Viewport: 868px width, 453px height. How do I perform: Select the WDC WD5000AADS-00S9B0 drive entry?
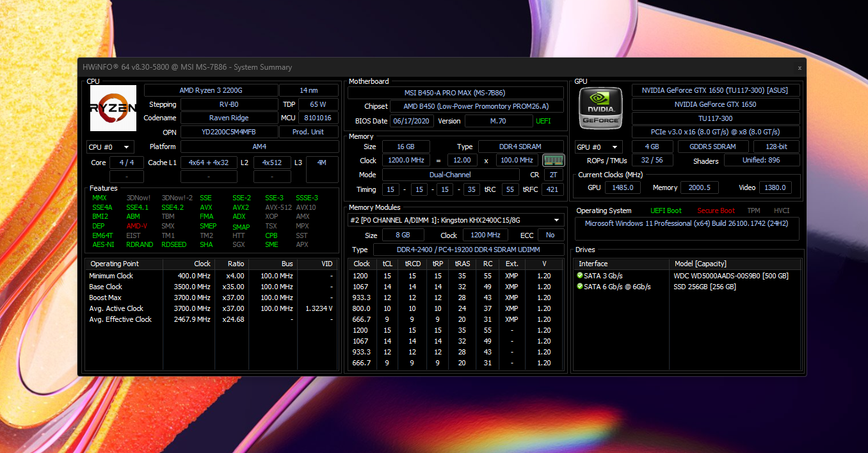(730, 276)
